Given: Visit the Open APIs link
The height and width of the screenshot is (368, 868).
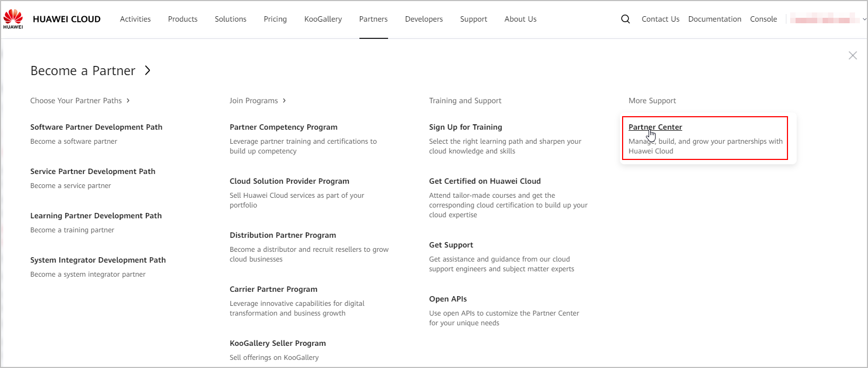Looking at the screenshot, I should 448,299.
